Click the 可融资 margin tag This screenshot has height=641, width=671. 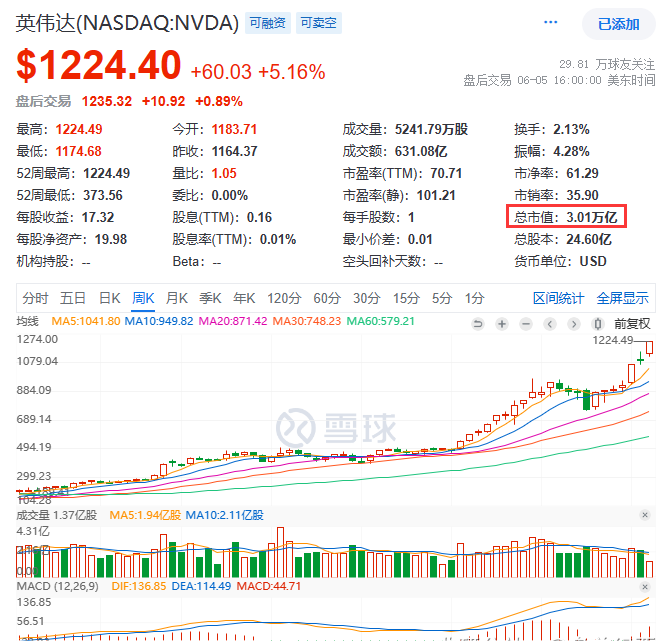pos(268,23)
